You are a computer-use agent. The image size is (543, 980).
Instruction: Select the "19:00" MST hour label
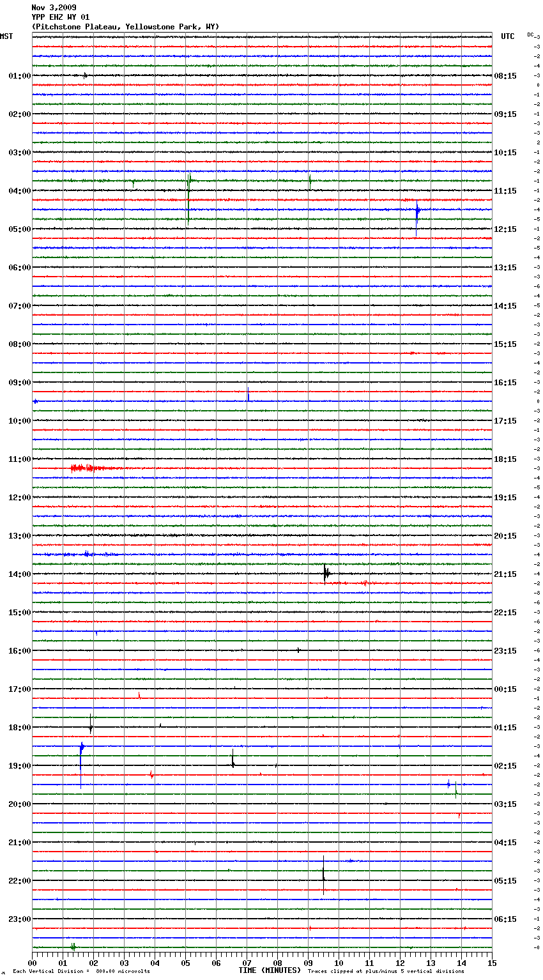pos(20,766)
